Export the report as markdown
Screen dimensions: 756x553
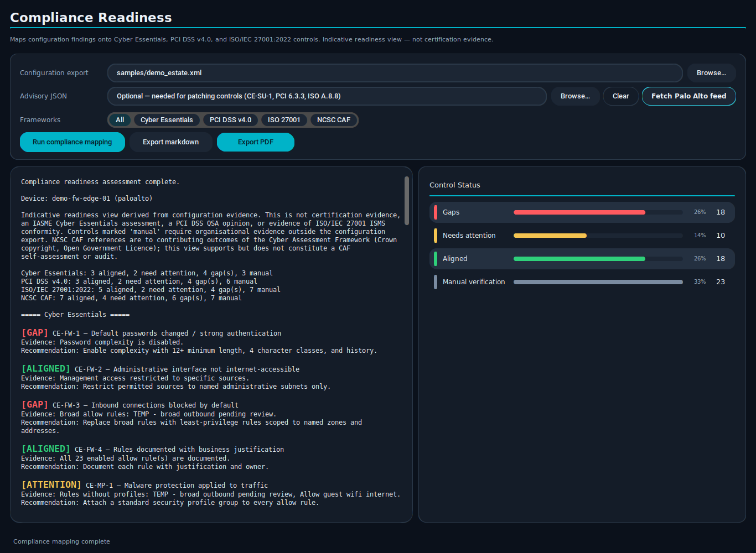pos(170,142)
